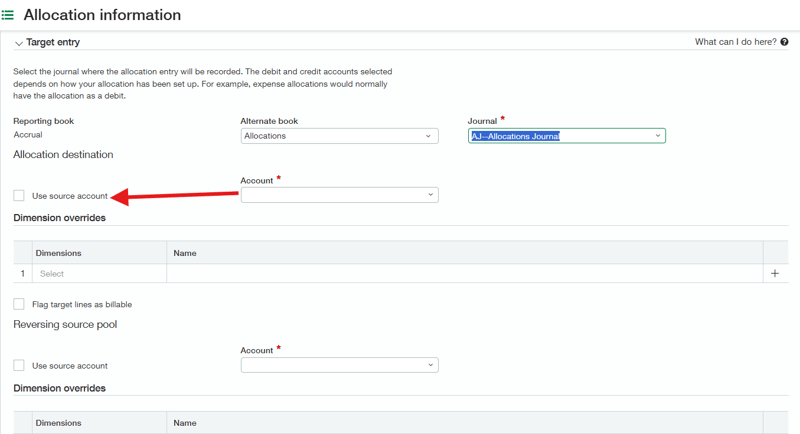Click the What can I do here link
This screenshot has height=434, width=800.
[x=735, y=42]
